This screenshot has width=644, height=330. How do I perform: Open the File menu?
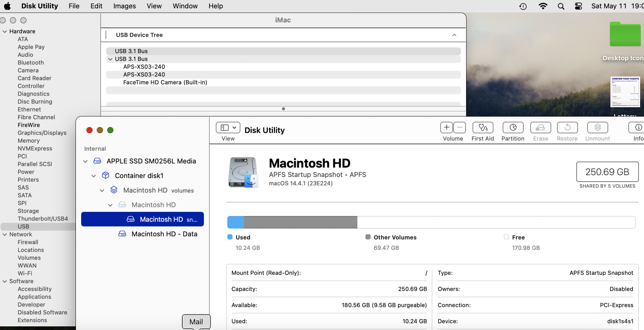pos(74,6)
